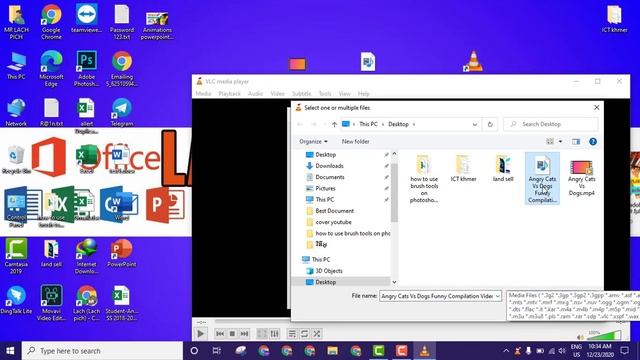Mute VLC using the speaker icon

click(580, 337)
